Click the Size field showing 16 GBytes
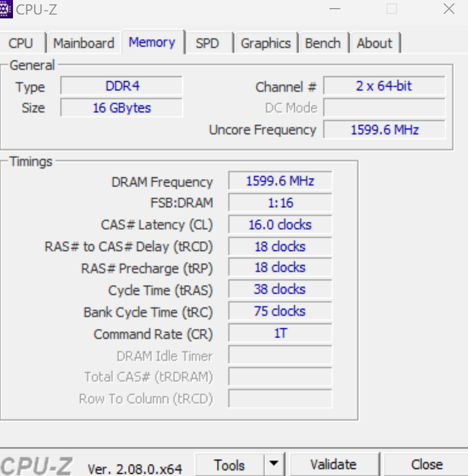The height and width of the screenshot is (476, 468). 122,108
